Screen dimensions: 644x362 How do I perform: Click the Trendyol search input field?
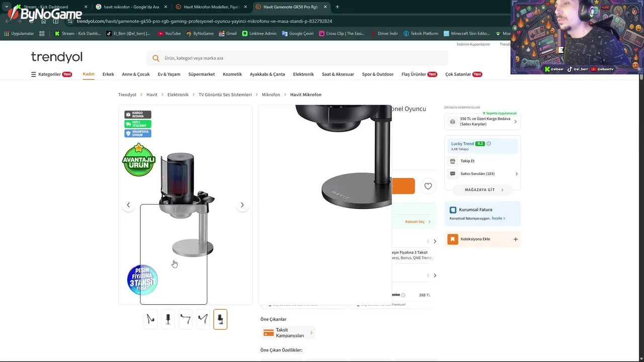(297, 58)
